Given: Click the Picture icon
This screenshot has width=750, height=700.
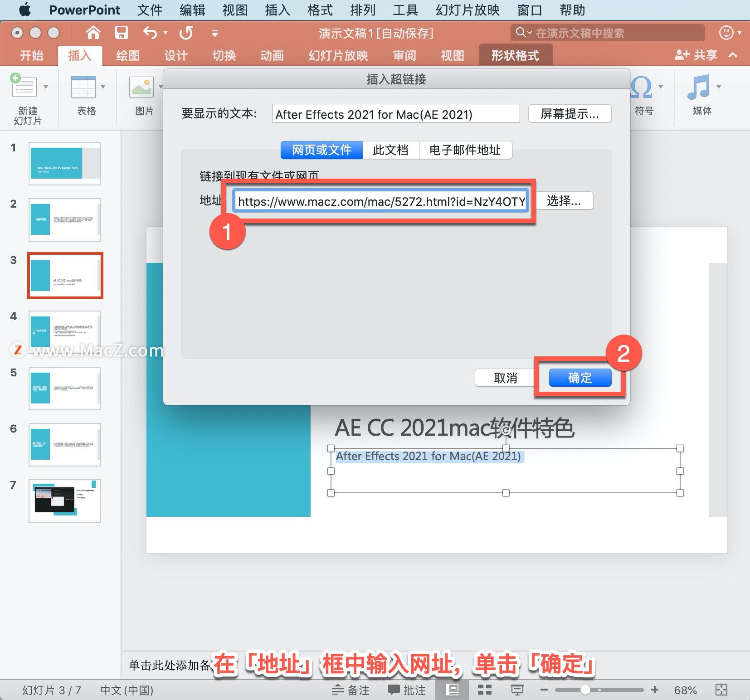Looking at the screenshot, I should click(141, 87).
